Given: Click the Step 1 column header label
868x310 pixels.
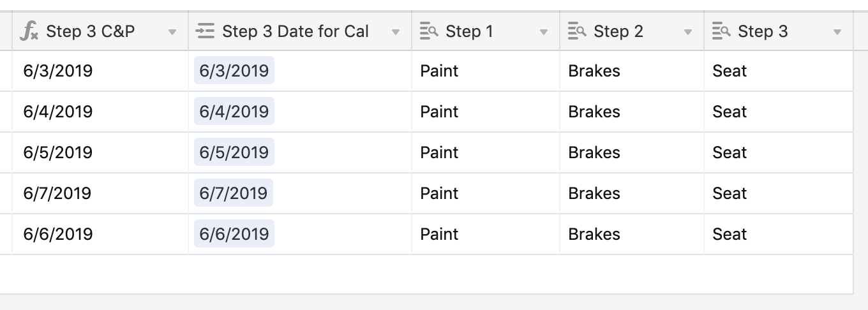Looking at the screenshot, I should [x=469, y=31].
